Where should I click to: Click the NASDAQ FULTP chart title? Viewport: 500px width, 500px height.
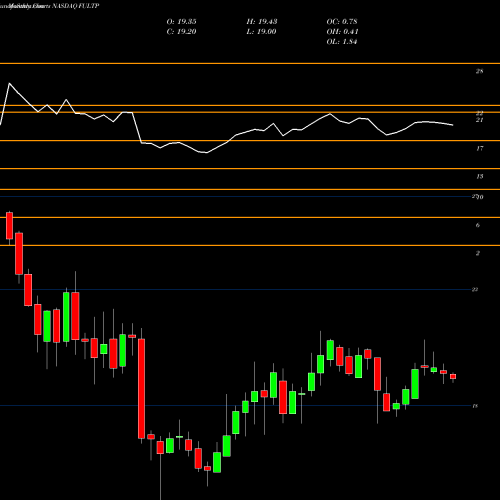point(75,6)
